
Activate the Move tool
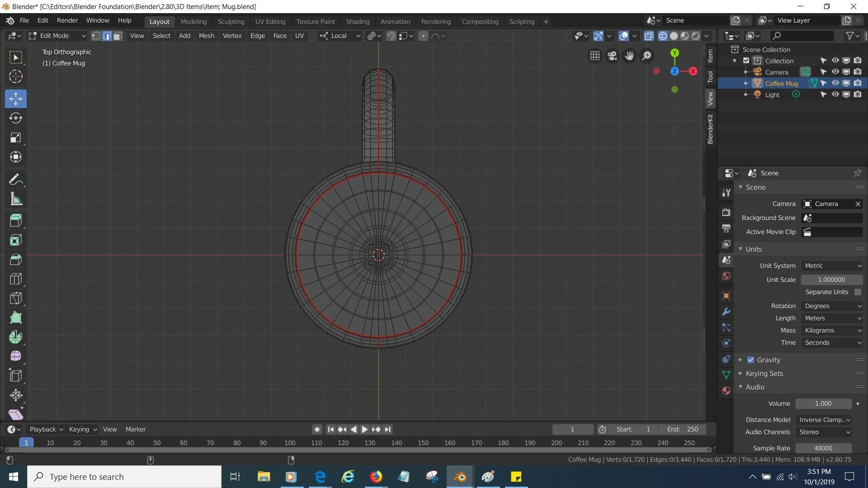(16, 99)
